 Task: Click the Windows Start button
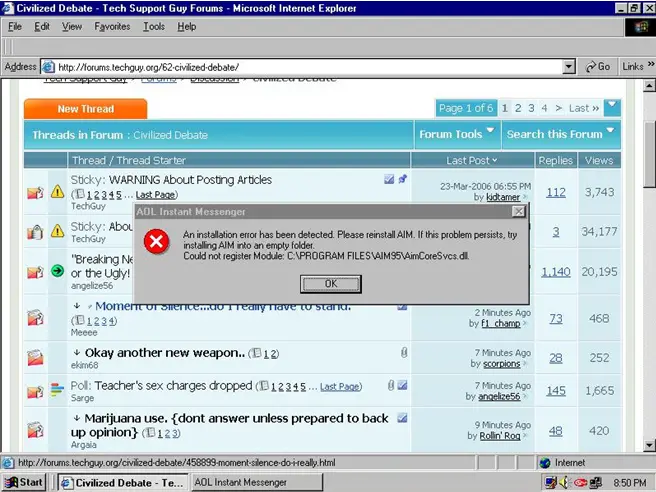[x=23, y=482]
